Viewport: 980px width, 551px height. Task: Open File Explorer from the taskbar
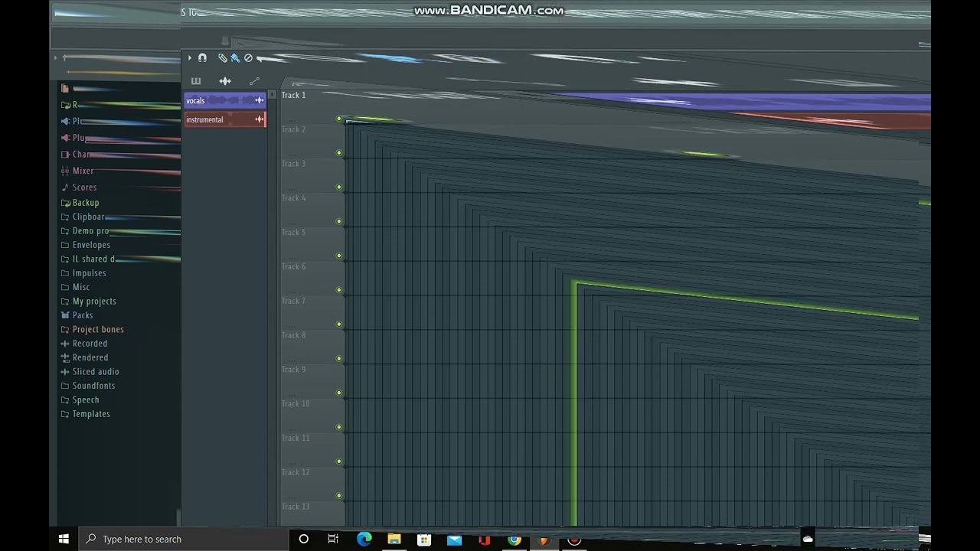[394, 540]
